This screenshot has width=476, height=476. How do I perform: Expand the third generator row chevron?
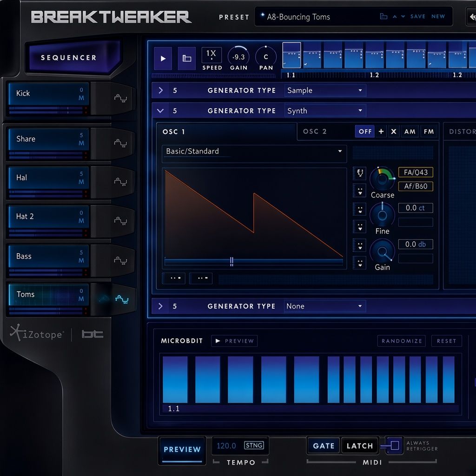click(160, 306)
